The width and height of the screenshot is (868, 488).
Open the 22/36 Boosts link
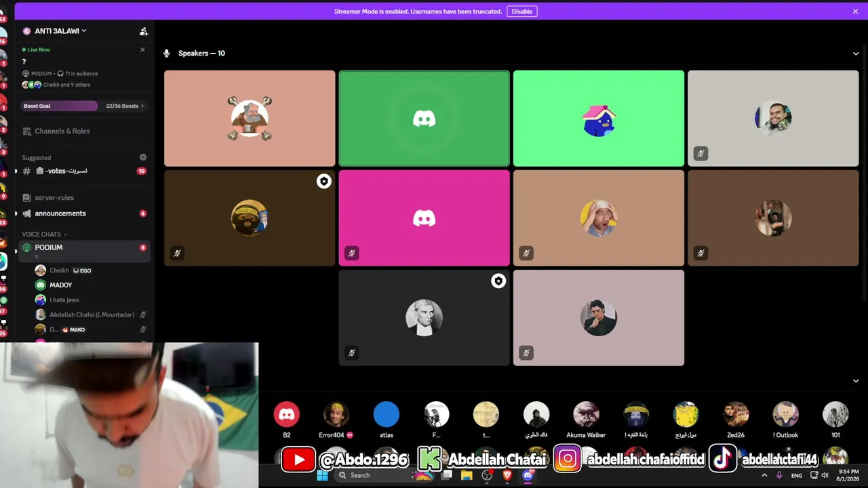point(125,106)
